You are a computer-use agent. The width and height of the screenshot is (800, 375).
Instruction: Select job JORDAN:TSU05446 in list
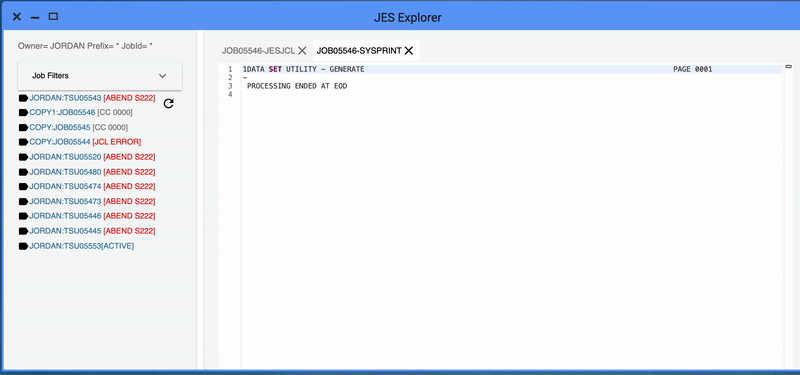point(92,216)
